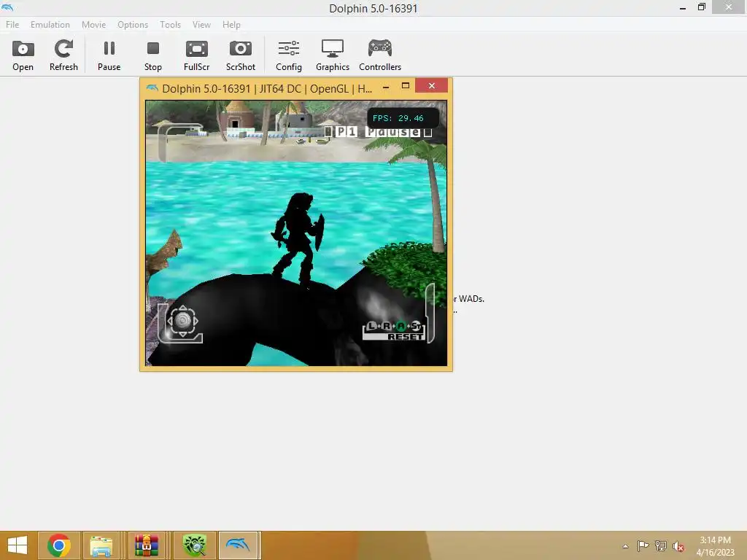The image size is (747, 560).
Task: Open the green spider app in taskbar
Action: 195,545
